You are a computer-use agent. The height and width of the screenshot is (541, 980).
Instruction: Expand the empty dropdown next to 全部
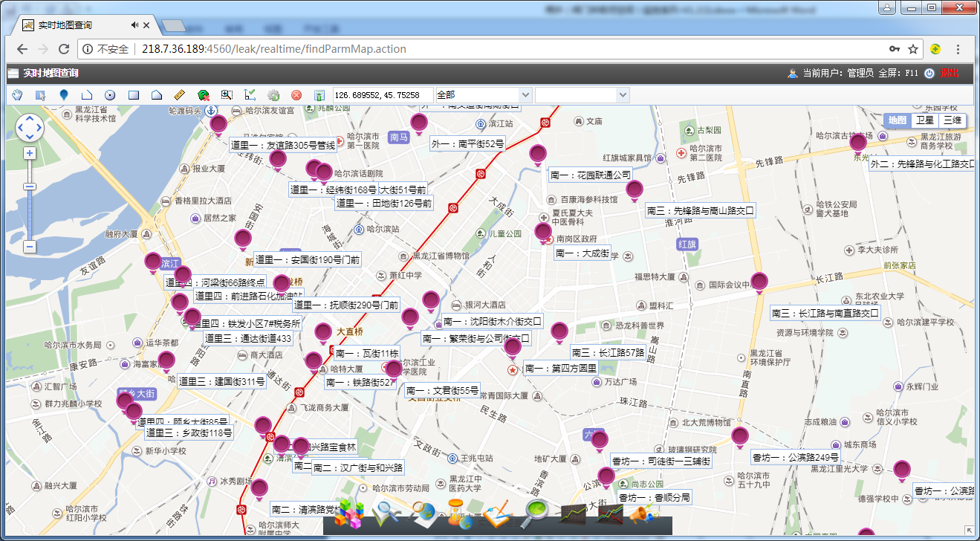coord(582,95)
